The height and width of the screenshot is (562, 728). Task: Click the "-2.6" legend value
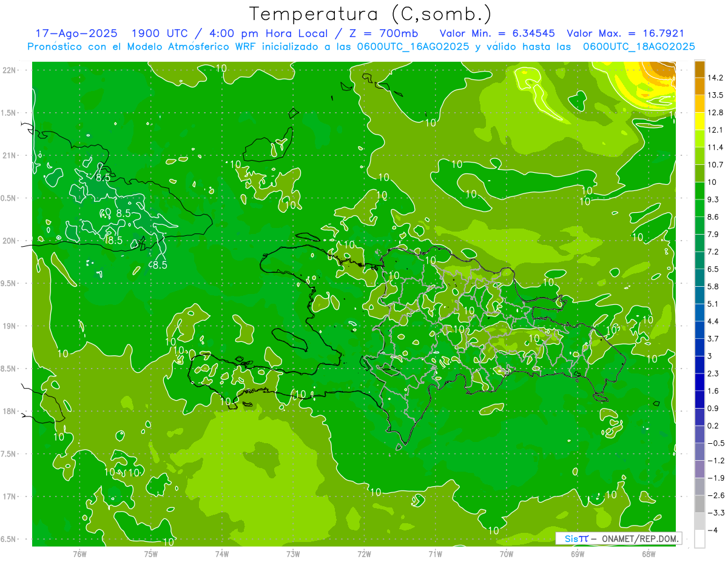[x=715, y=495]
